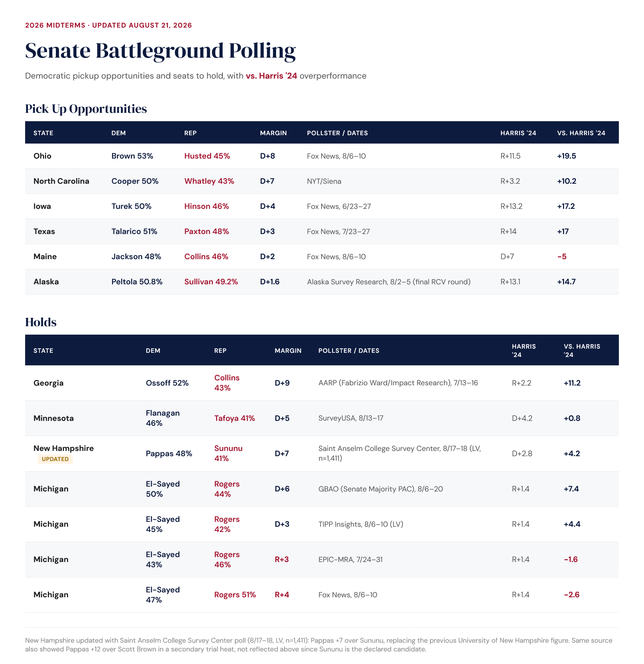Click the UPDATED badge under New Hampshire
This screenshot has height=664, width=644.
(55, 459)
